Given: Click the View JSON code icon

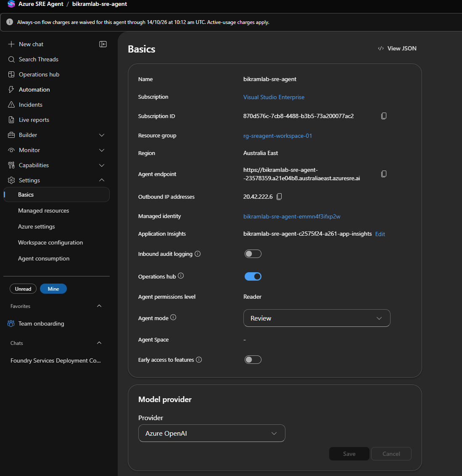Looking at the screenshot, I should tap(380, 49).
